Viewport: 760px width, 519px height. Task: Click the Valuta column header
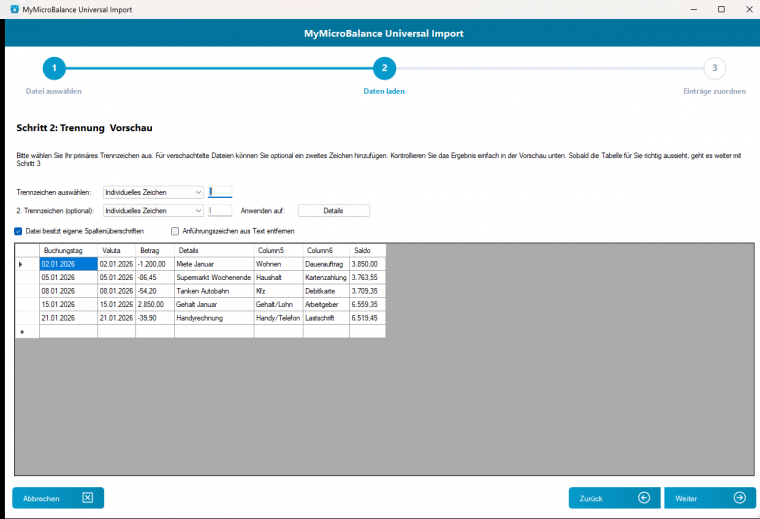coord(116,251)
